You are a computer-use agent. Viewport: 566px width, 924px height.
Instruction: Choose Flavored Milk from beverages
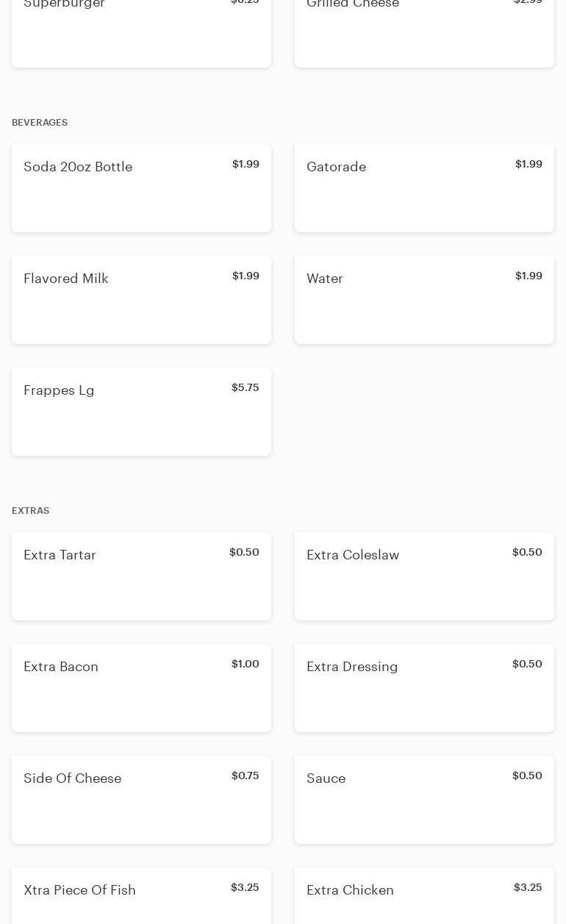coord(141,300)
